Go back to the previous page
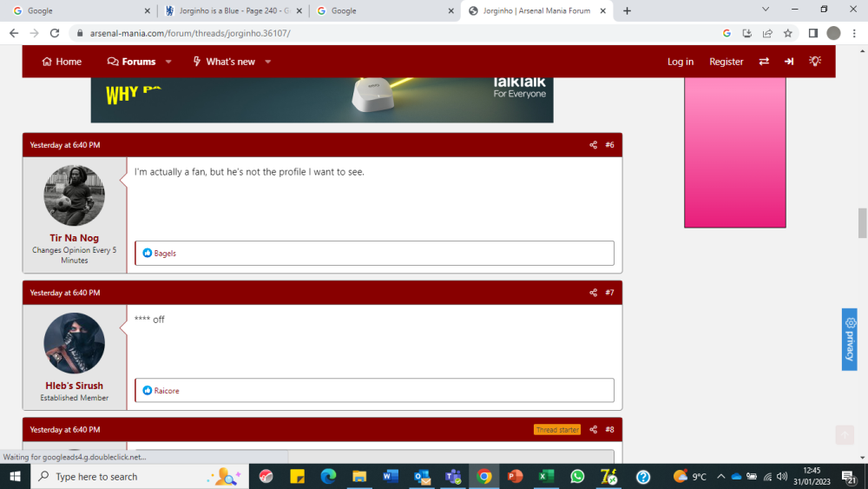Image resolution: width=868 pixels, height=489 pixels. (x=14, y=33)
